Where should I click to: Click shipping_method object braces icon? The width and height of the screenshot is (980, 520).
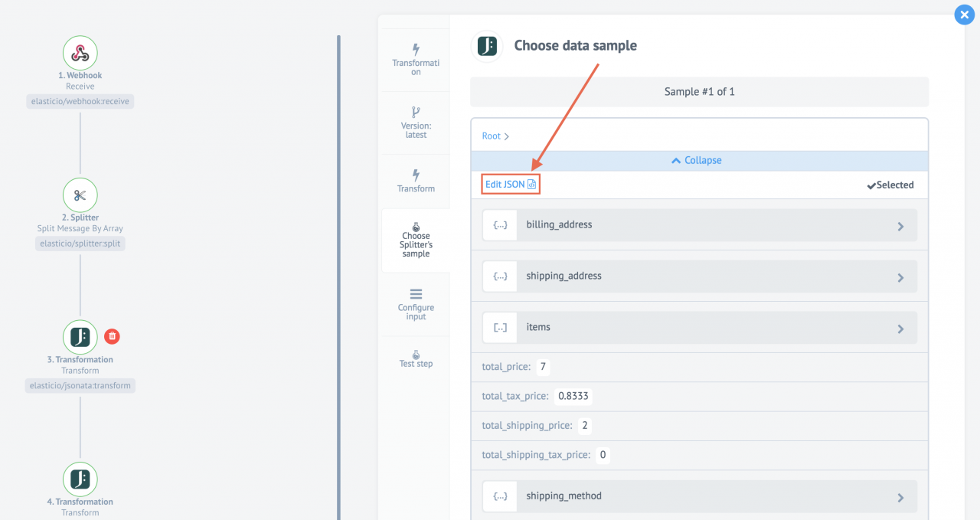pyautogui.click(x=500, y=496)
